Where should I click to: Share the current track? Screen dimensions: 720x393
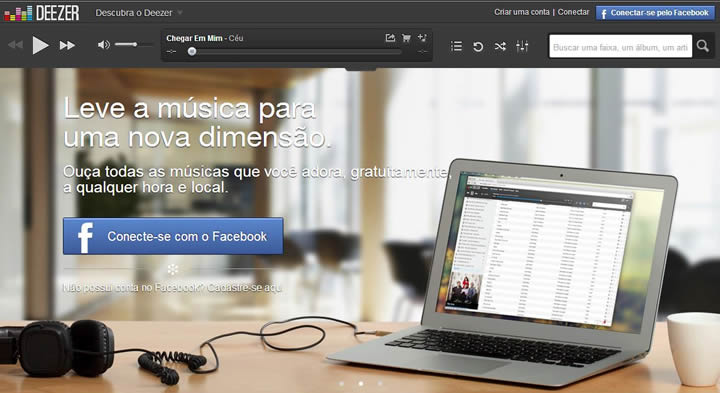pyautogui.click(x=390, y=38)
